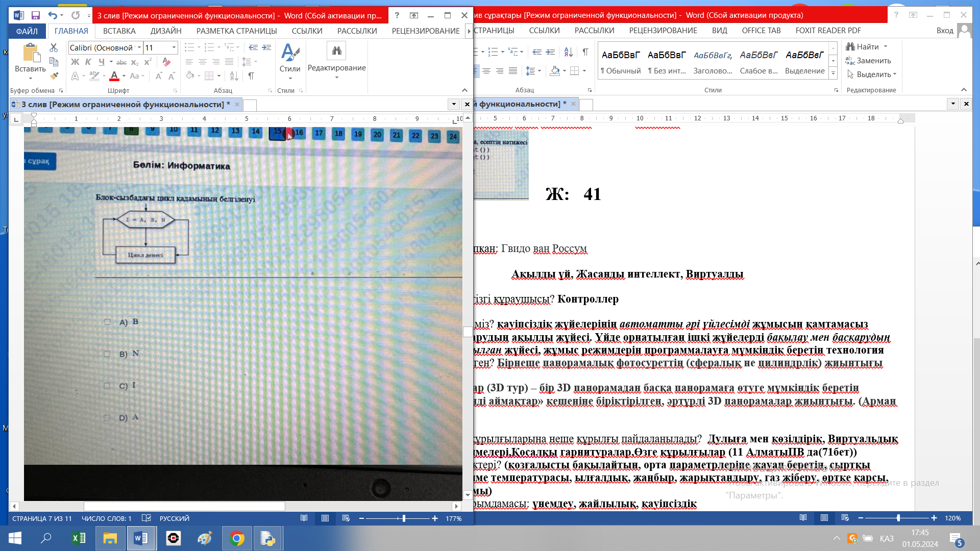The height and width of the screenshot is (551, 980).
Task: Click Clear Formatting eraser icon
Action: (x=166, y=62)
